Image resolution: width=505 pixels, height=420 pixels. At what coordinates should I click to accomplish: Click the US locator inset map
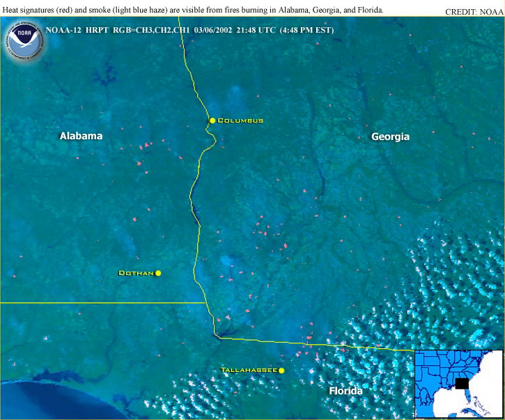(x=459, y=384)
